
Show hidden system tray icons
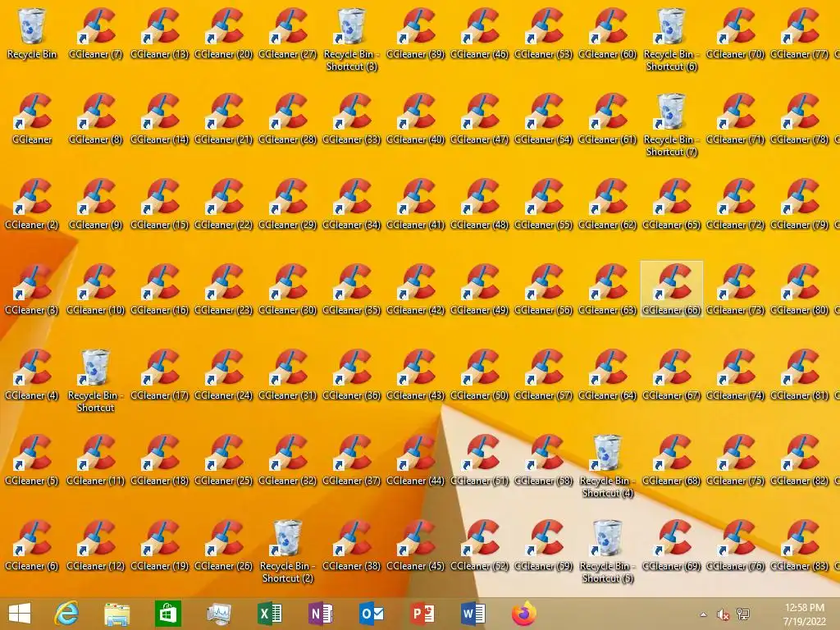point(703,614)
